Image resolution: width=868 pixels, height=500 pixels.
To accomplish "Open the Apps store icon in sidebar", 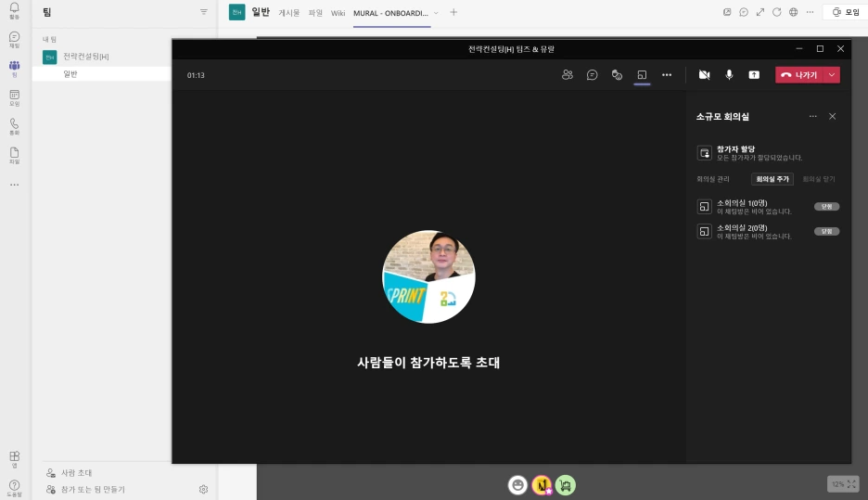I will click(15, 458).
